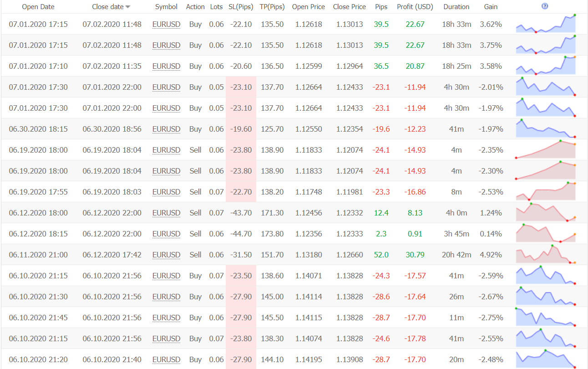
Task: Click the sparkline chart in the -2.67% gain row
Action: coord(546,296)
